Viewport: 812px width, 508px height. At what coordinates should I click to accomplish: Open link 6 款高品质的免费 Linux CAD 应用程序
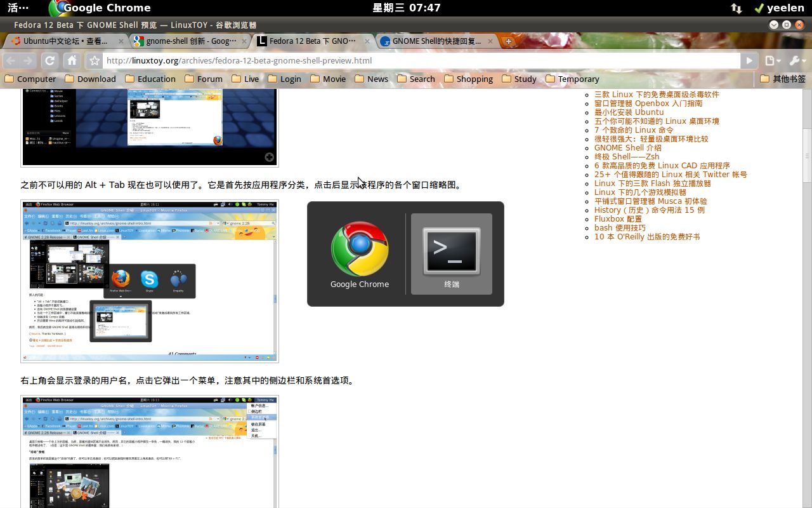coord(662,165)
